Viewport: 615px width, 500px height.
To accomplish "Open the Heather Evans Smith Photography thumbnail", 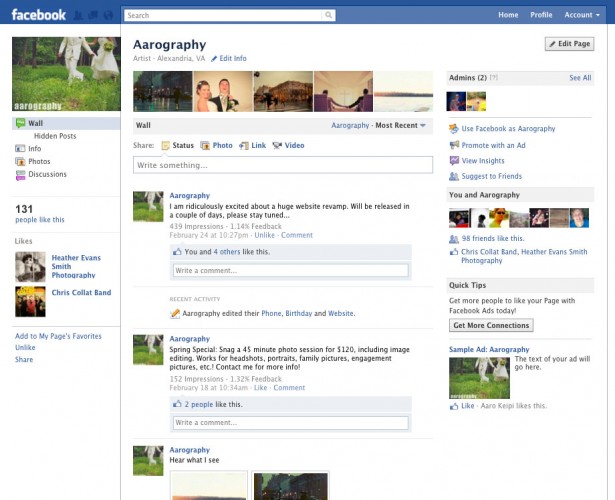I will [30, 267].
